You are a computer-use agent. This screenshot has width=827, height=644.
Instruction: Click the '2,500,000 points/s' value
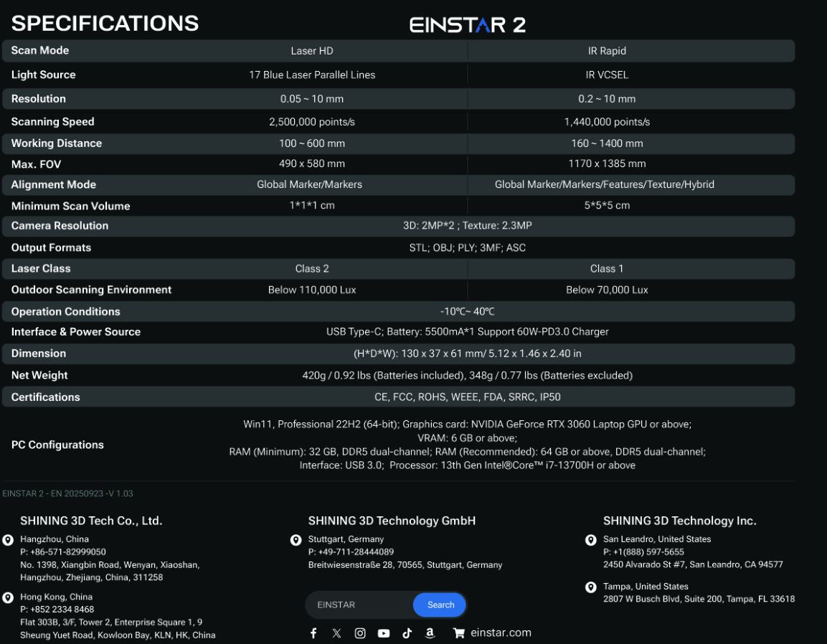tap(312, 122)
